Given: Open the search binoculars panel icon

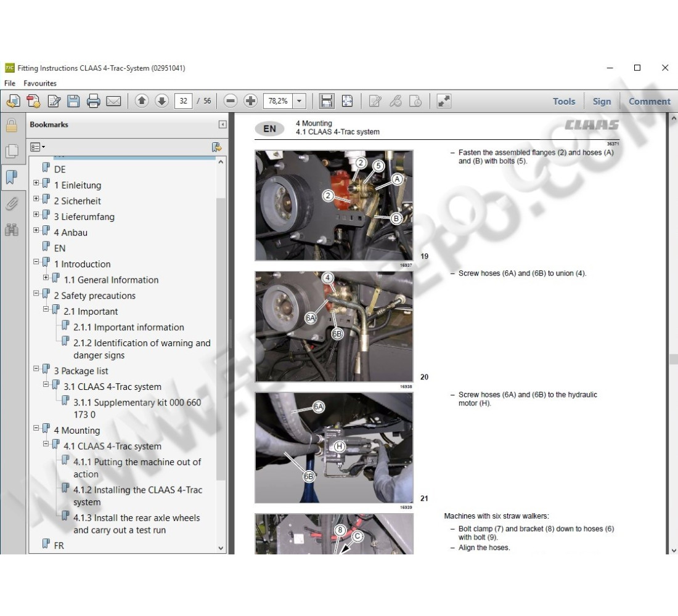Looking at the screenshot, I should (x=12, y=230).
